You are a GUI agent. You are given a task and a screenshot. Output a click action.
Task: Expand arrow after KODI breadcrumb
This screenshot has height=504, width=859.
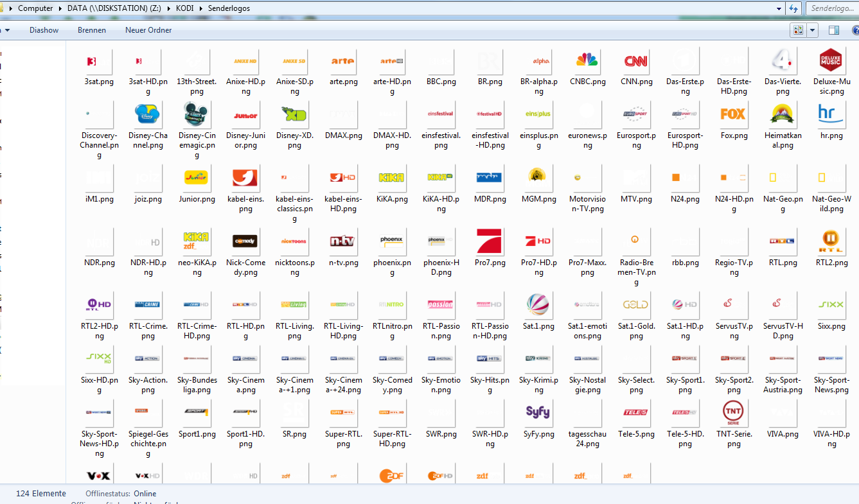201,8
